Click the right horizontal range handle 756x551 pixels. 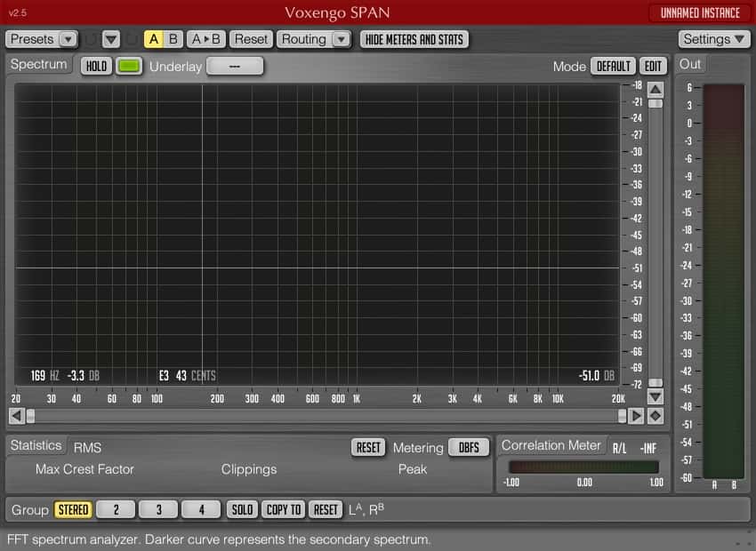[622, 416]
